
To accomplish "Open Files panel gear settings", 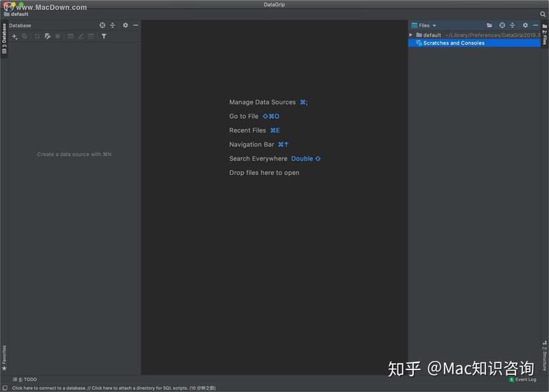I will coord(525,25).
